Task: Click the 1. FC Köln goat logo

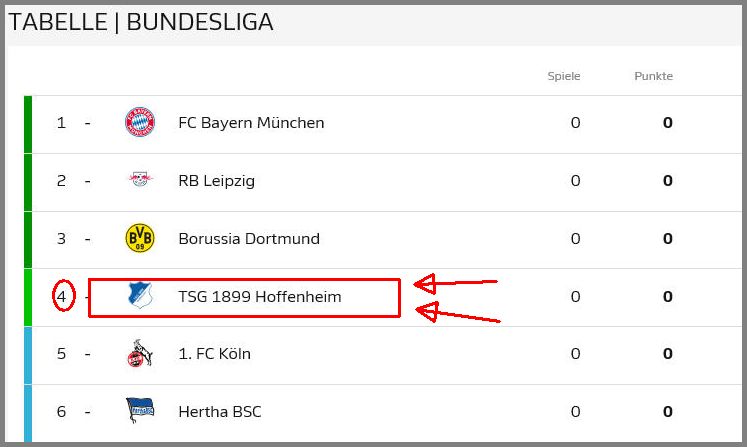Action: (140, 353)
